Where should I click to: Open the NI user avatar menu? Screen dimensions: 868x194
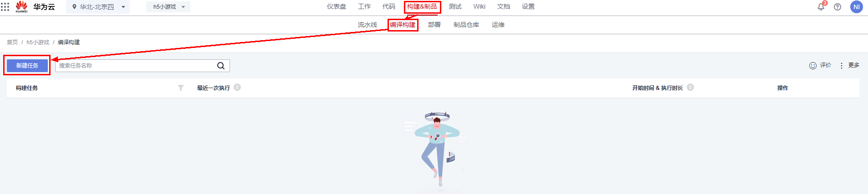coord(857,7)
